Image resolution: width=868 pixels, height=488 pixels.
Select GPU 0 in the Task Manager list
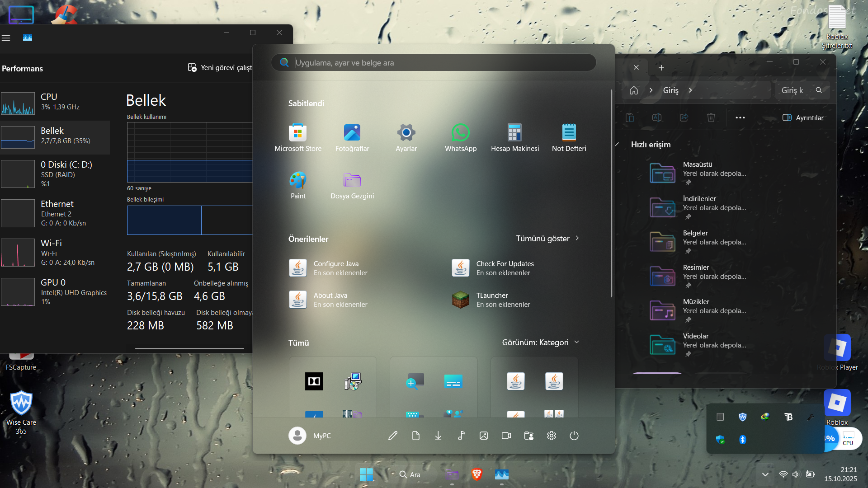click(55, 292)
